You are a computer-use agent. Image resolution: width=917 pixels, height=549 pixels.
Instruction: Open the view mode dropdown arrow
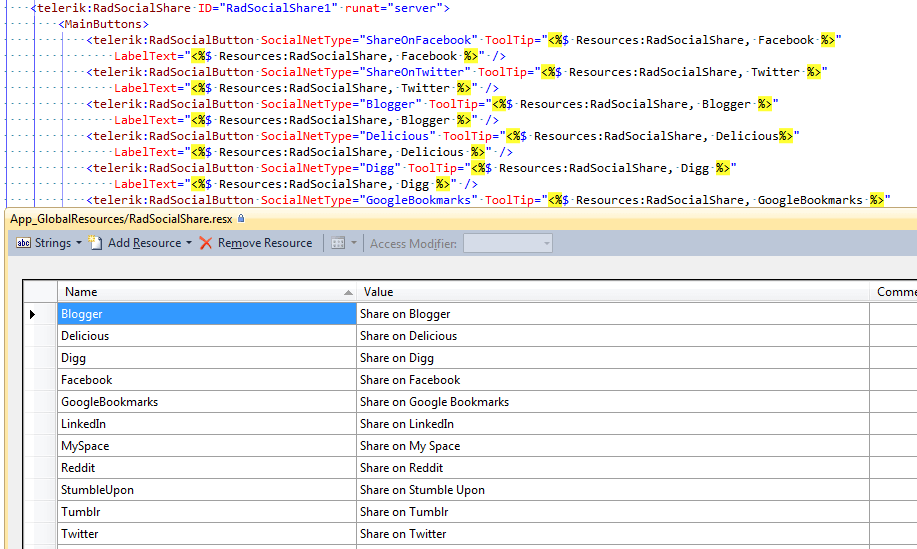coord(354,243)
